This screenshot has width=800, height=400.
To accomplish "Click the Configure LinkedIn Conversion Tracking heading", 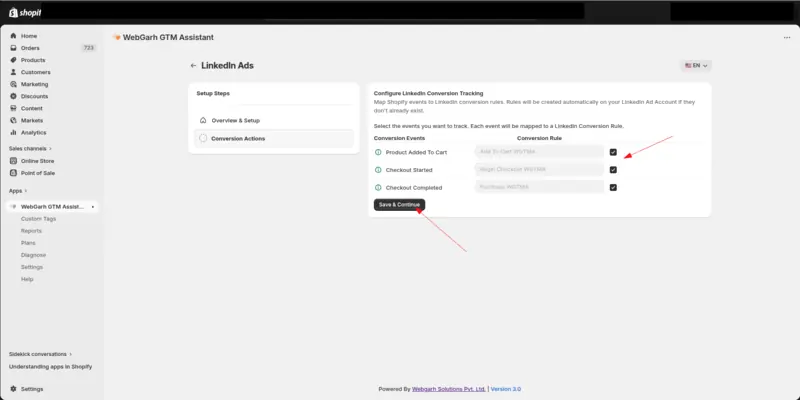I will click(x=428, y=93).
